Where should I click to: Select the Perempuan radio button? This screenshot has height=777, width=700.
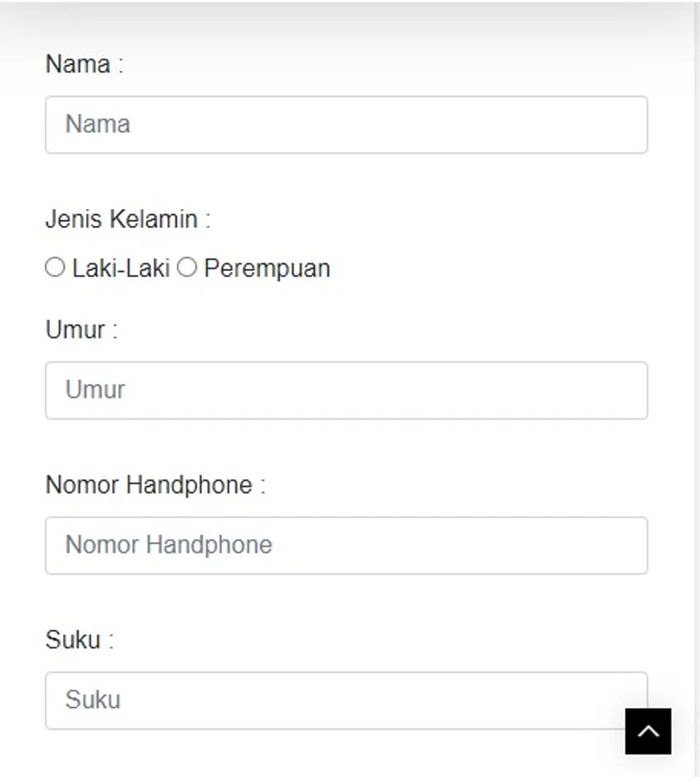186,268
